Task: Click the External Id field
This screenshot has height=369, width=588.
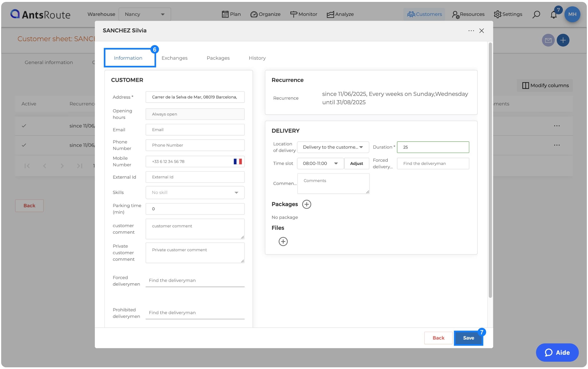Action: pos(195,177)
